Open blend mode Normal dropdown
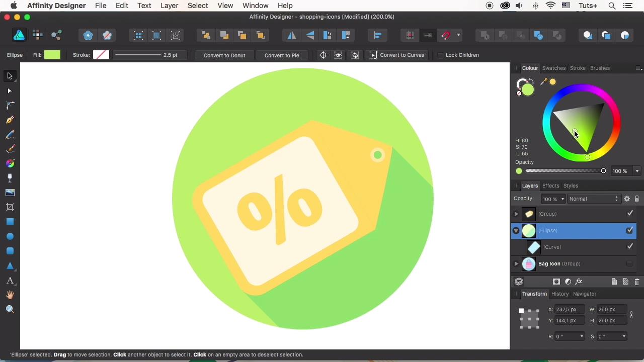644x362 pixels. pos(593,199)
